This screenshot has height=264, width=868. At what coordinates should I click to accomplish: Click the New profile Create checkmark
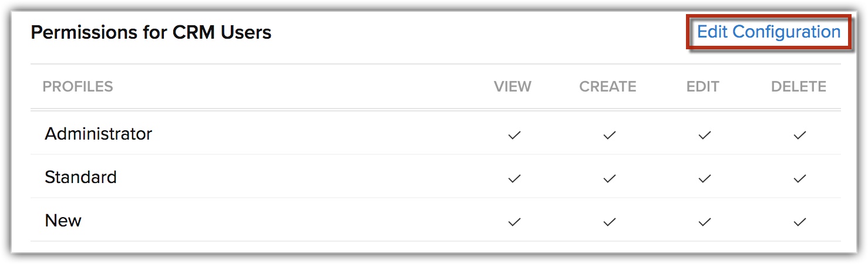coord(610,222)
